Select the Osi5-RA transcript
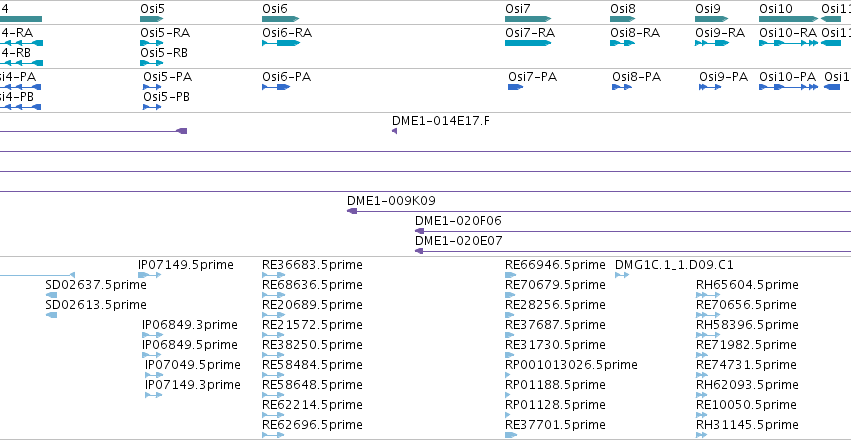Screen dimensions: 851x440 coord(151,43)
